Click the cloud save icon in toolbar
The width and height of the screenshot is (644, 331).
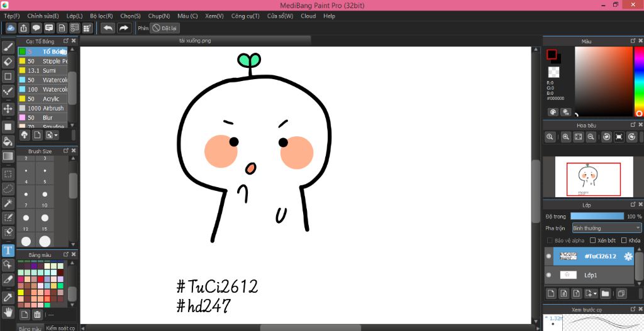(x=11, y=28)
